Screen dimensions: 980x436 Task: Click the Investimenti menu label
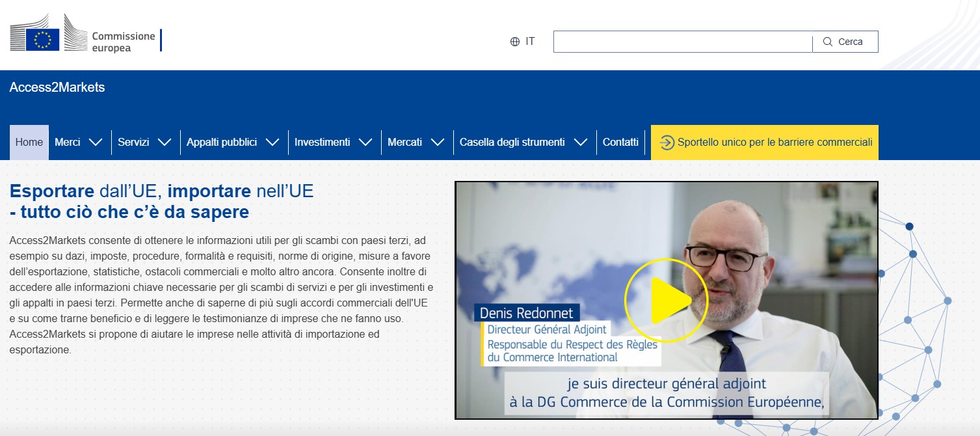[322, 143]
